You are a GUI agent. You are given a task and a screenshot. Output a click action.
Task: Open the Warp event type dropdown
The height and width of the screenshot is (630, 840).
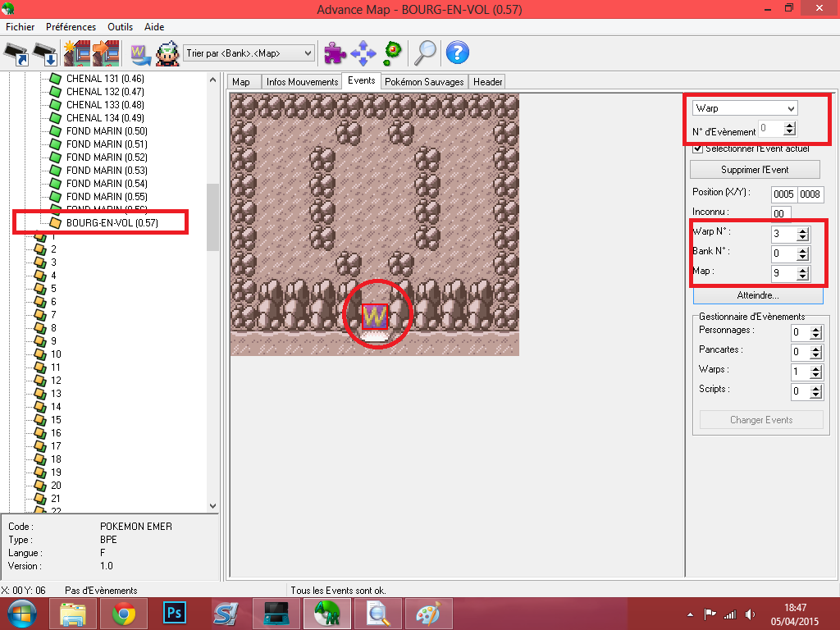[745, 108]
